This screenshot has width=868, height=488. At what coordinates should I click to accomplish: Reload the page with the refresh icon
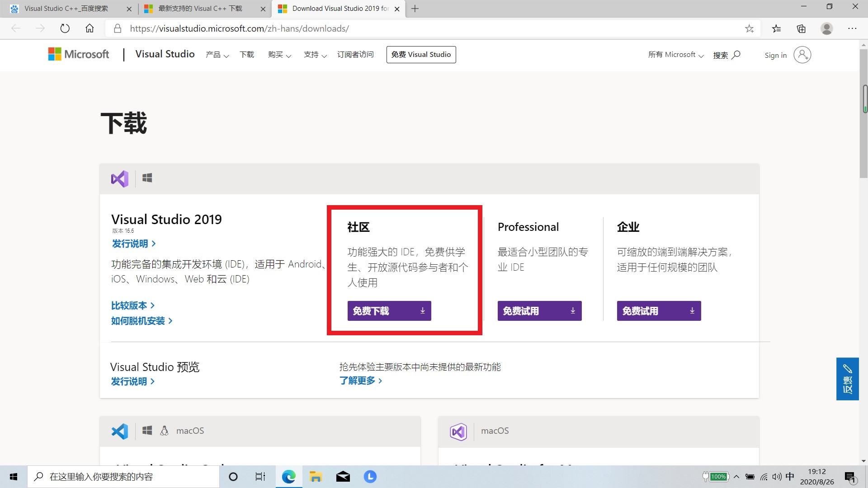tap(65, 28)
